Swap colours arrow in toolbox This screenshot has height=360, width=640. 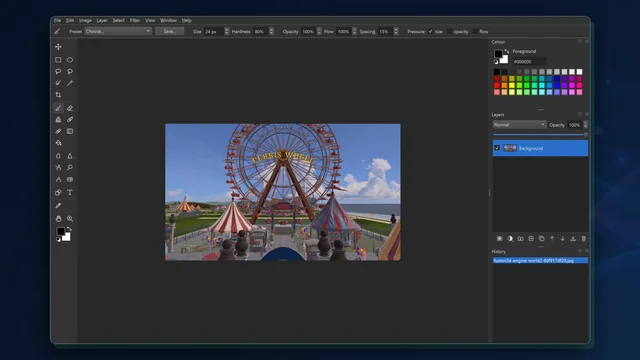click(69, 229)
